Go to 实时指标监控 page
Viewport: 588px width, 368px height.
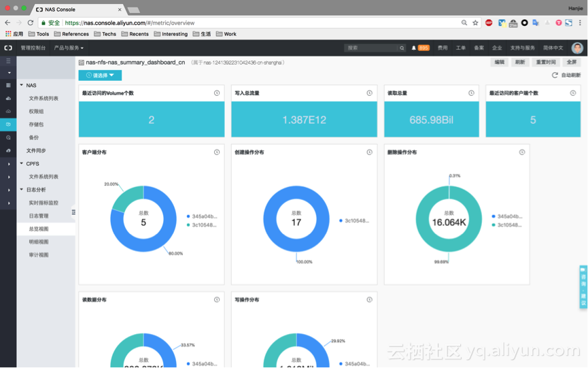tap(44, 203)
